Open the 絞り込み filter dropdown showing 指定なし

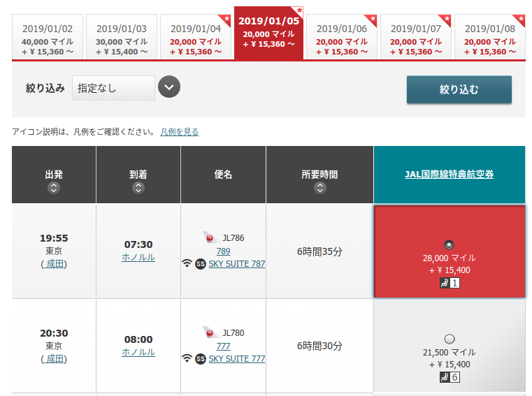pyautogui.click(x=113, y=88)
